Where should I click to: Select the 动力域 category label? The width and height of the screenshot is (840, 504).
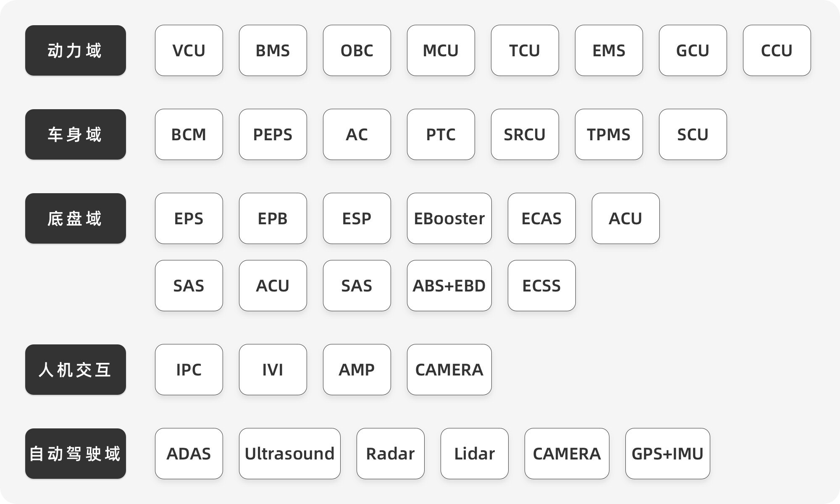pyautogui.click(x=76, y=50)
